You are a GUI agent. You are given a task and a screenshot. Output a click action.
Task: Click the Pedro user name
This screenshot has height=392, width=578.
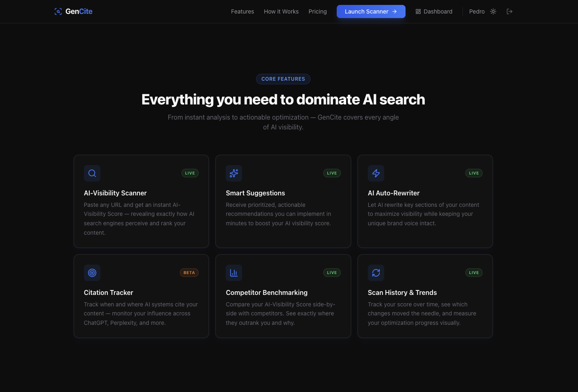(x=477, y=11)
